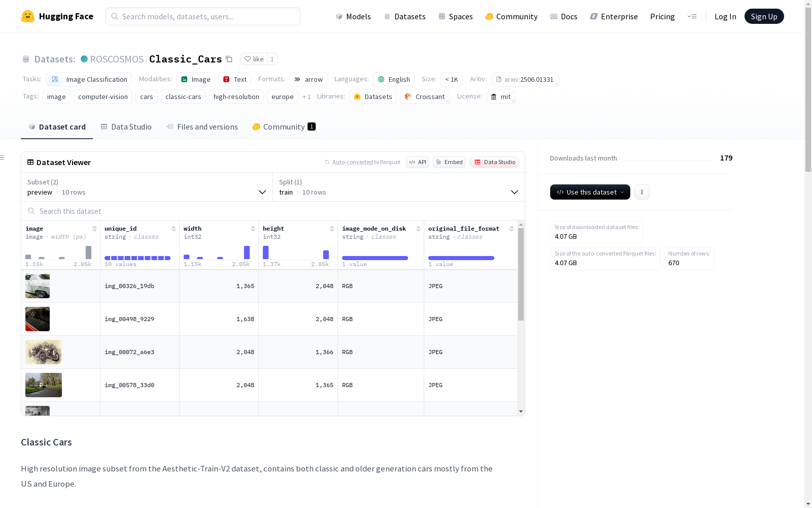This screenshot has height=508, width=812.
Task: Sort the image column
Action: [x=94, y=229]
